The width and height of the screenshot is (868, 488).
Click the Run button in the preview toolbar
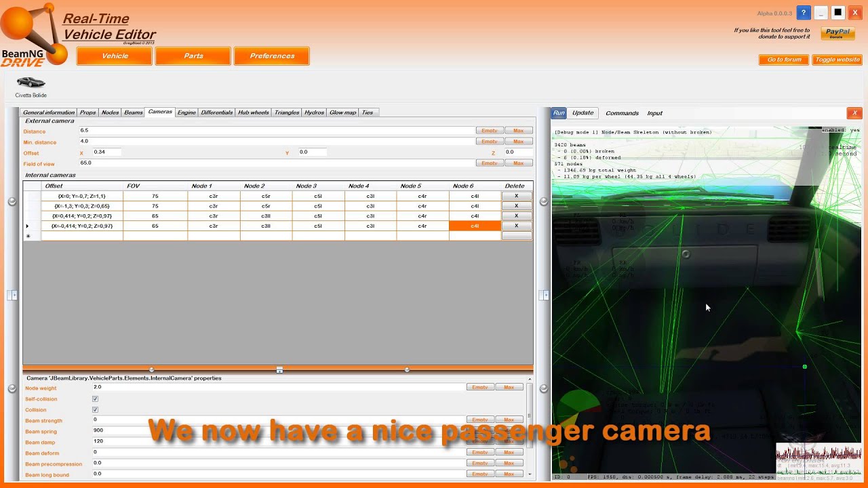tap(559, 113)
